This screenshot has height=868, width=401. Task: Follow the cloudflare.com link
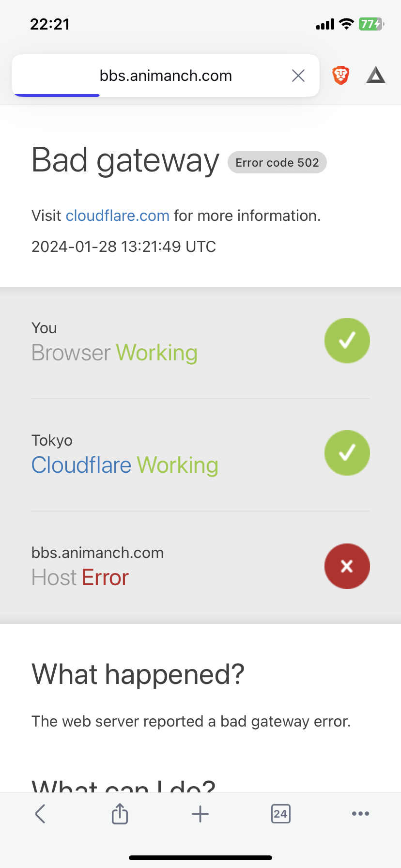tap(118, 216)
